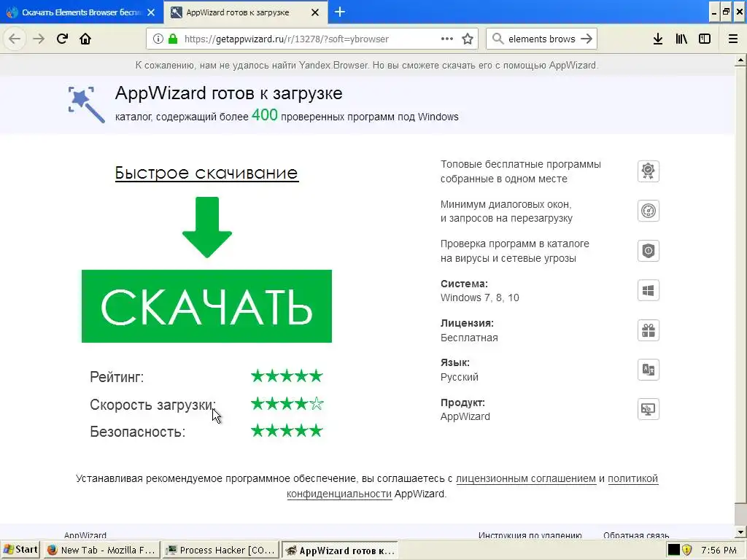The height and width of the screenshot is (560, 747).
Task: Toggle the sidebar view
Action: click(x=705, y=39)
